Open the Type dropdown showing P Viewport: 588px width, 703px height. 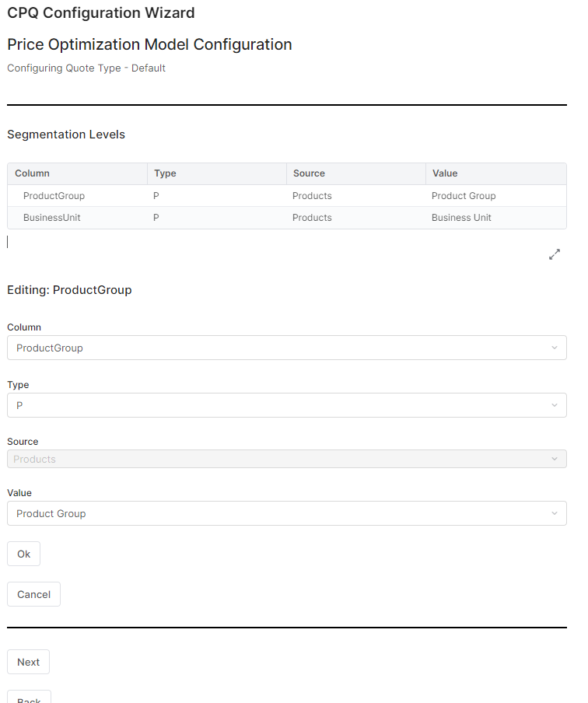pyautogui.click(x=286, y=405)
